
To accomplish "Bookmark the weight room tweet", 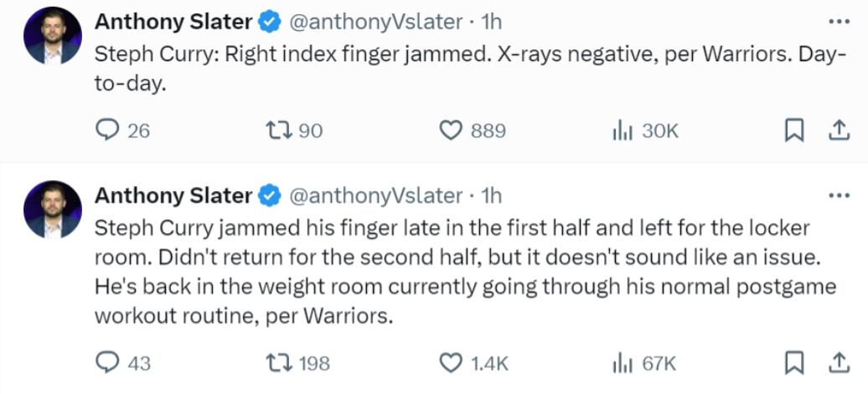I will pyautogui.click(x=794, y=363).
